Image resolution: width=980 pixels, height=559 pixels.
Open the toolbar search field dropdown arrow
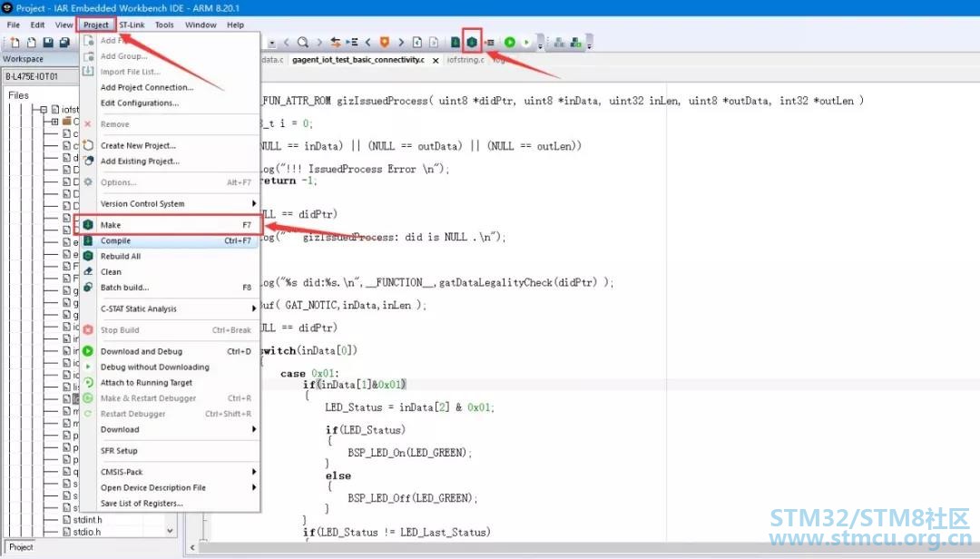coord(272,44)
